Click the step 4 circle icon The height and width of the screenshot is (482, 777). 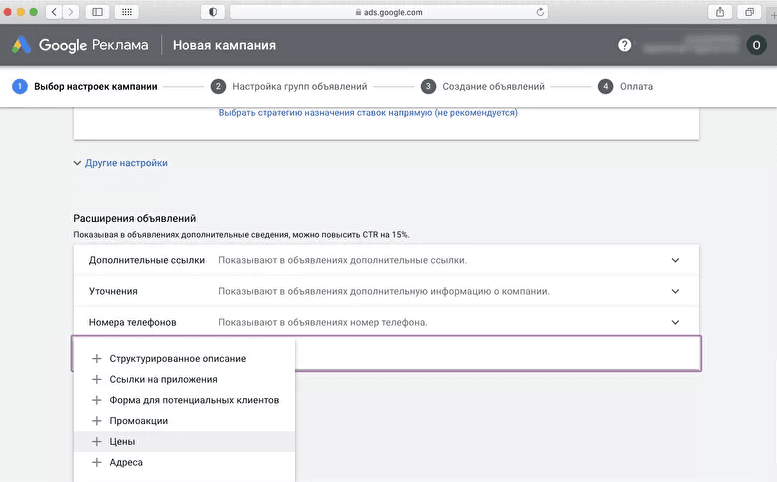(x=605, y=86)
